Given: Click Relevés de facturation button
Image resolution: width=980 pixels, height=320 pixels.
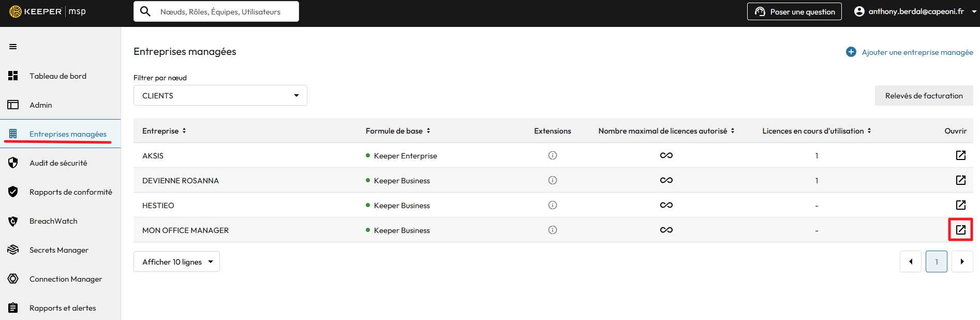Looking at the screenshot, I should point(924,96).
